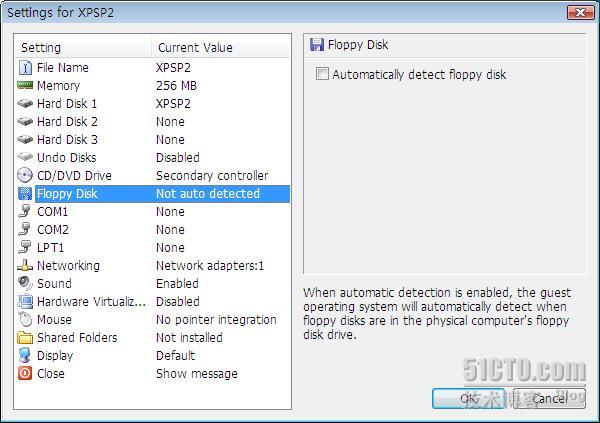The width and height of the screenshot is (600, 423).
Task: Click the Current Value column header
Action: click(221, 47)
